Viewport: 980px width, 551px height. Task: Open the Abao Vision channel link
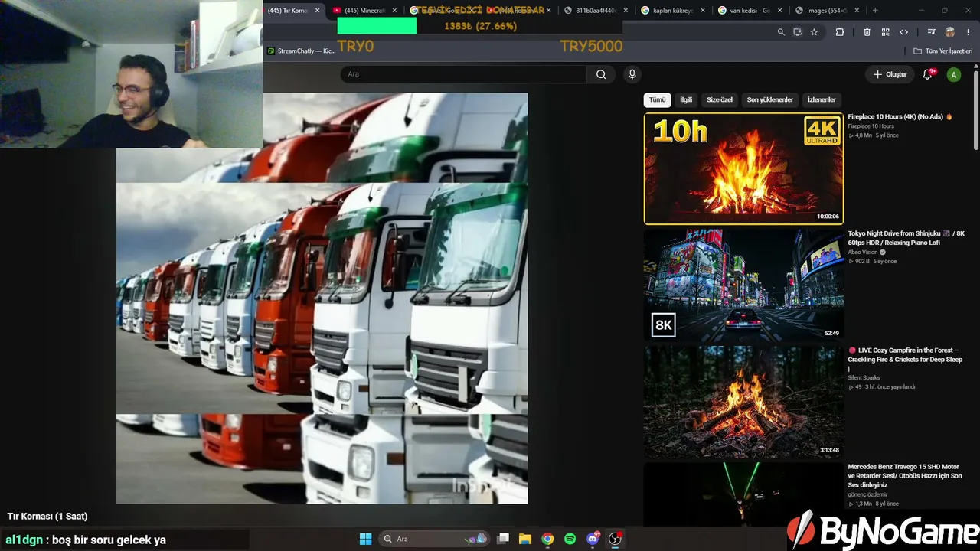tap(863, 252)
